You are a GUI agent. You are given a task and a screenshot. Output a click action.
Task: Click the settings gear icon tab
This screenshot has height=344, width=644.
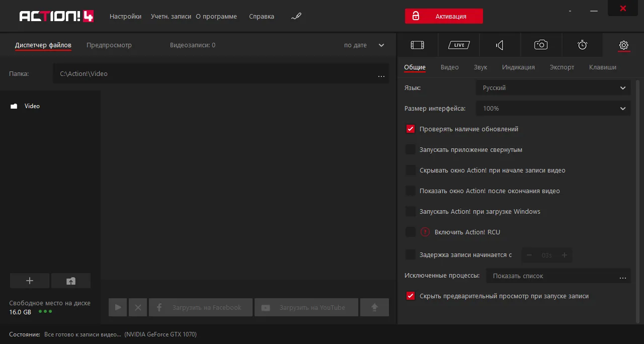[x=624, y=45]
